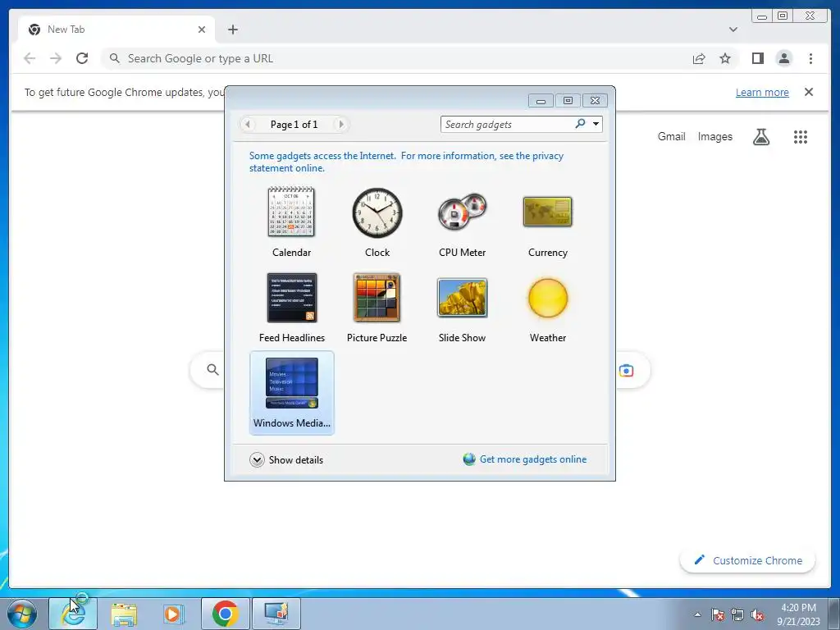
Task: Click Chrome's back navigation arrow
Action: [x=30, y=58]
